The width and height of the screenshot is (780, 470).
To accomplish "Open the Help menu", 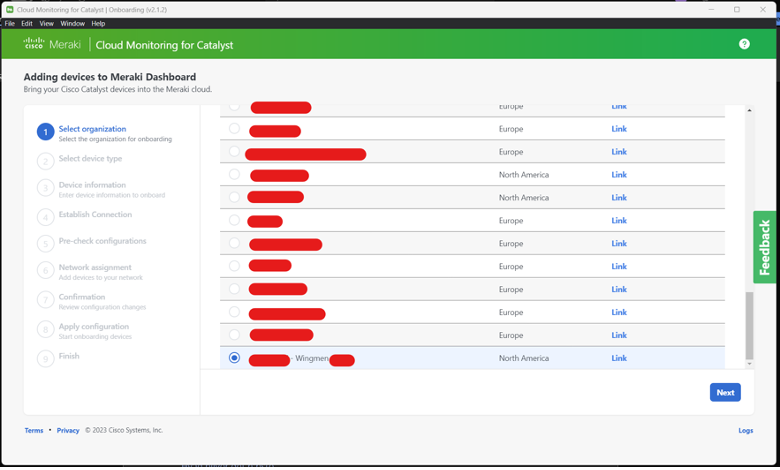I will 98,23.
